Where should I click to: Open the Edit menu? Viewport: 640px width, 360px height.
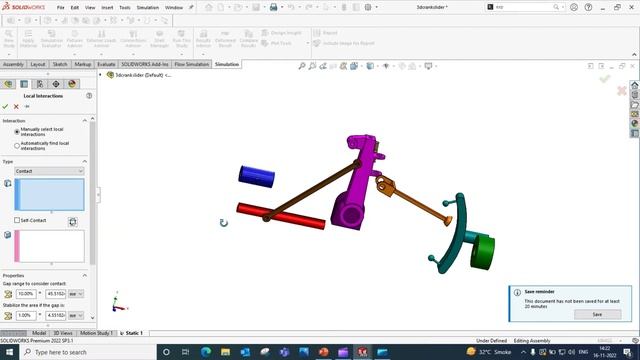point(75,7)
